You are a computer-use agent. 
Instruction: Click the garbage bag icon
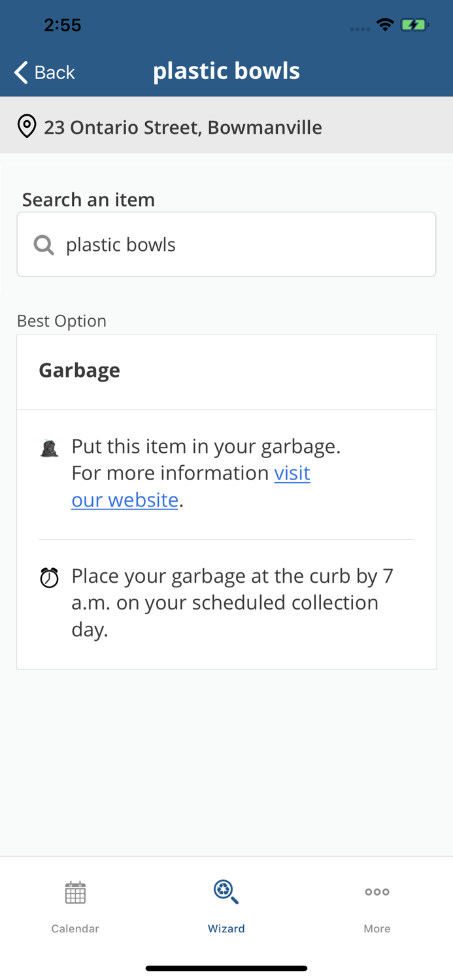pos(49,448)
